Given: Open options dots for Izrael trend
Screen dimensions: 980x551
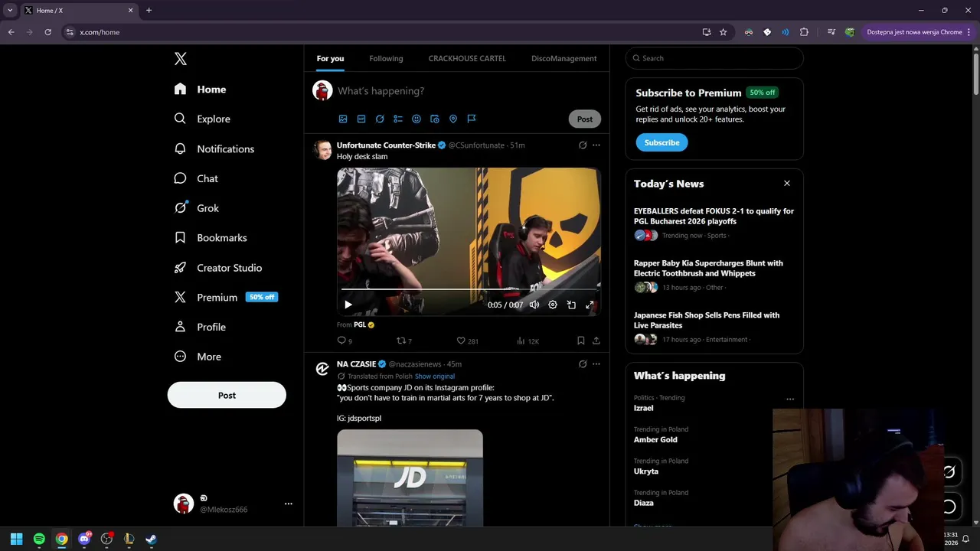Looking at the screenshot, I should [790, 399].
